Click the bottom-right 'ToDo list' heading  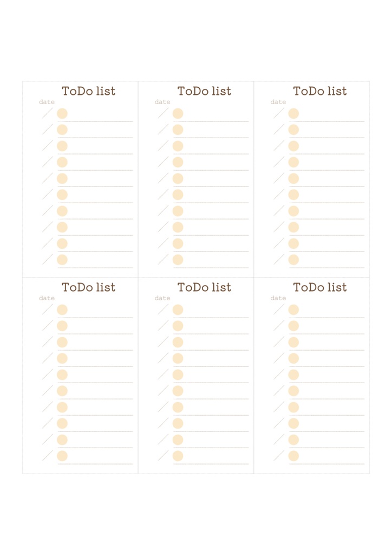pyautogui.click(x=320, y=287)
